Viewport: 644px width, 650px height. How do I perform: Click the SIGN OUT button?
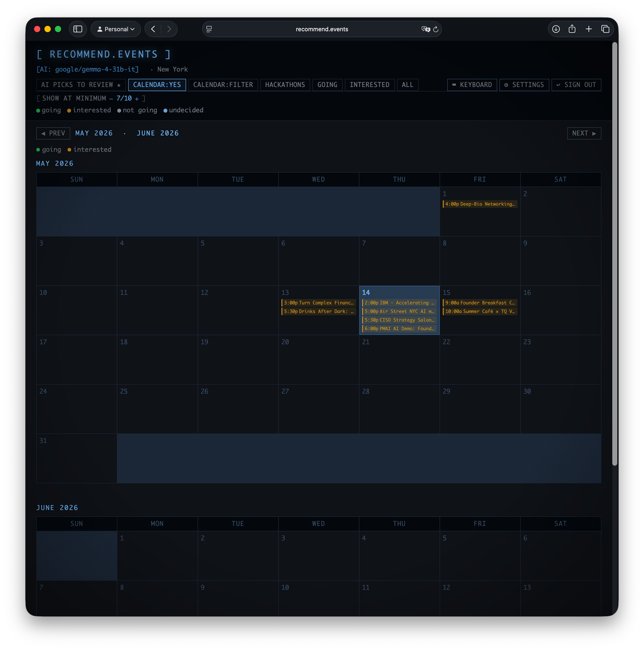click(576, 85)
